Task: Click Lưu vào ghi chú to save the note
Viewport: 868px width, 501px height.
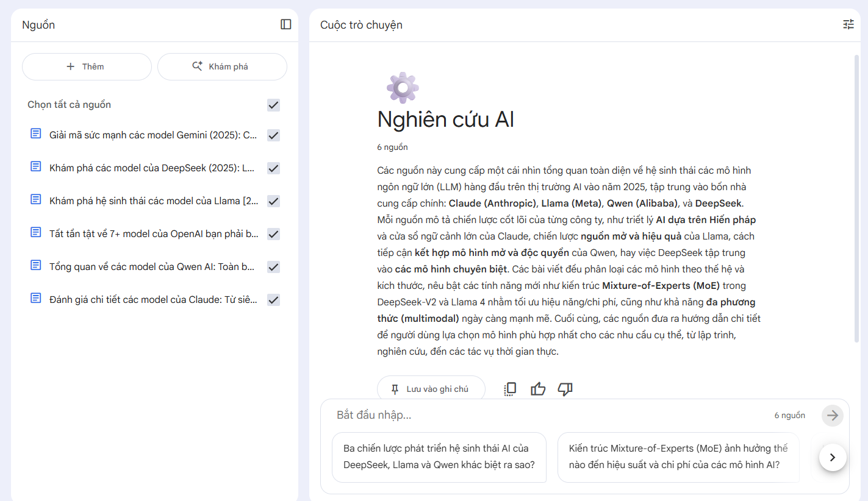Action: [431, 388]
